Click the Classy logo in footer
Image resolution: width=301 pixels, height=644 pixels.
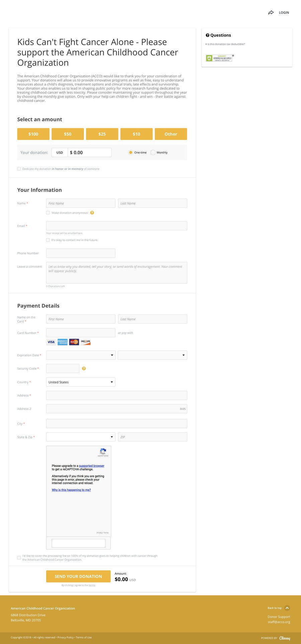point(285,638)
